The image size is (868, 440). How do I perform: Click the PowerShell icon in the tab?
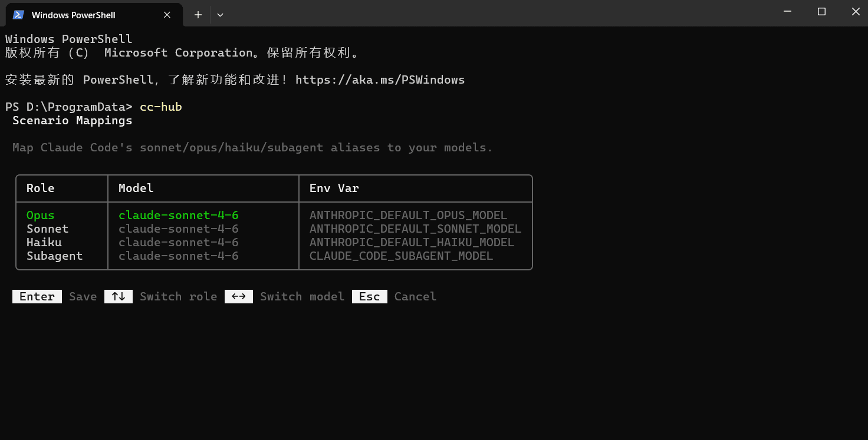coord(18,15)
